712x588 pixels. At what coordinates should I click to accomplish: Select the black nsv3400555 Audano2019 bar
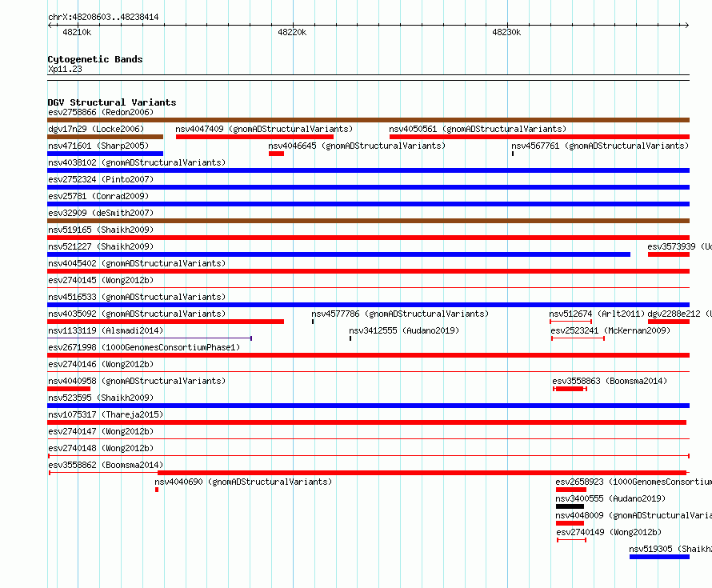[x=570, y=506]
